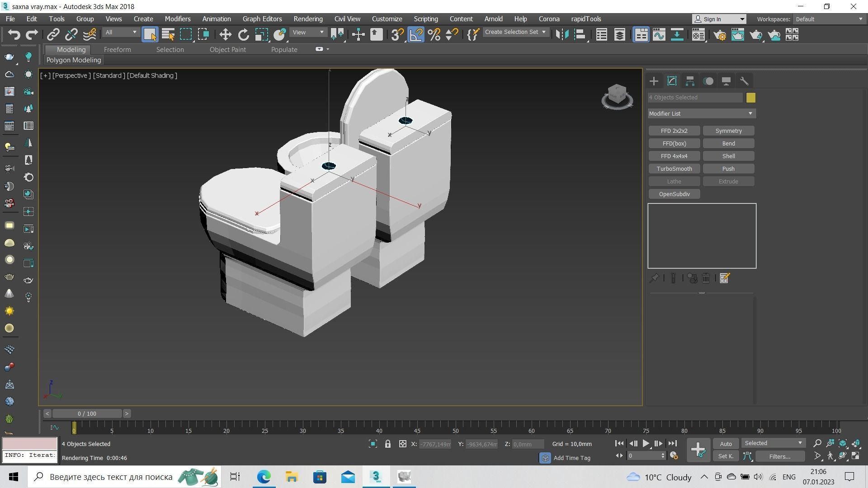Screen dimensions: 868x488
Task: Click the yellow object color swatch
Action: pyautogui.click(x=751, y=97)
